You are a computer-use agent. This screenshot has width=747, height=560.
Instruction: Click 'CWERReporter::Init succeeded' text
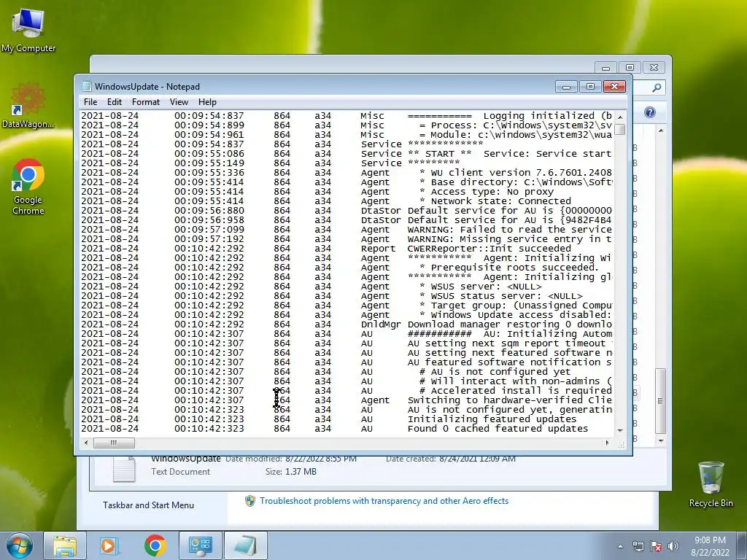click(489, 249)
